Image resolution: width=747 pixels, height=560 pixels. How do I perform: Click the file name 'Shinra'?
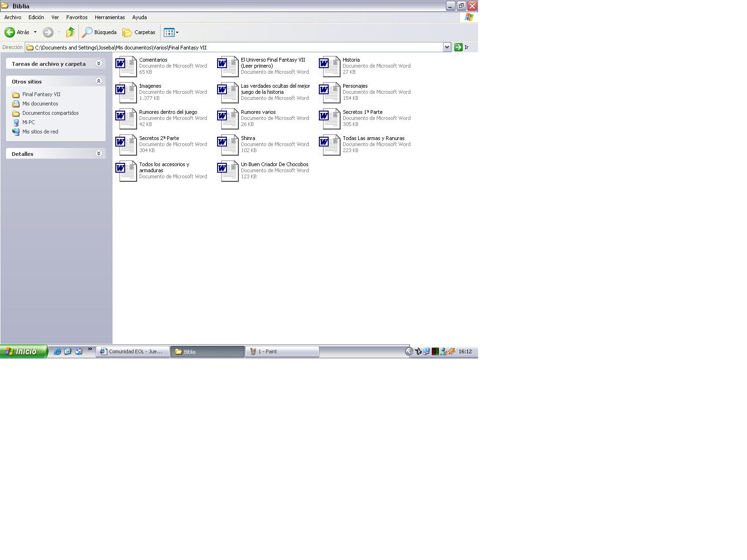click(248, 138)
